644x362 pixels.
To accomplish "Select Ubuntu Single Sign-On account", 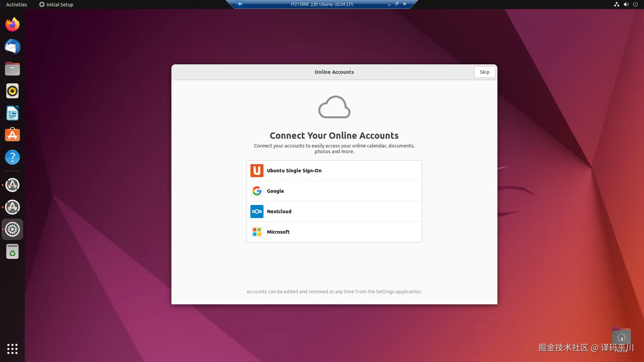I will point(334,171).
